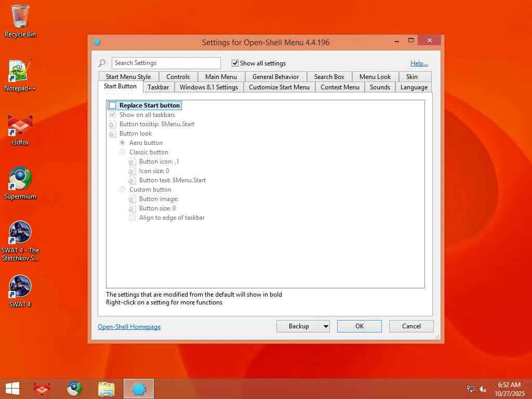
Task: Enable the Replace Start button checkbox
Action: click(x=113, y=105)
